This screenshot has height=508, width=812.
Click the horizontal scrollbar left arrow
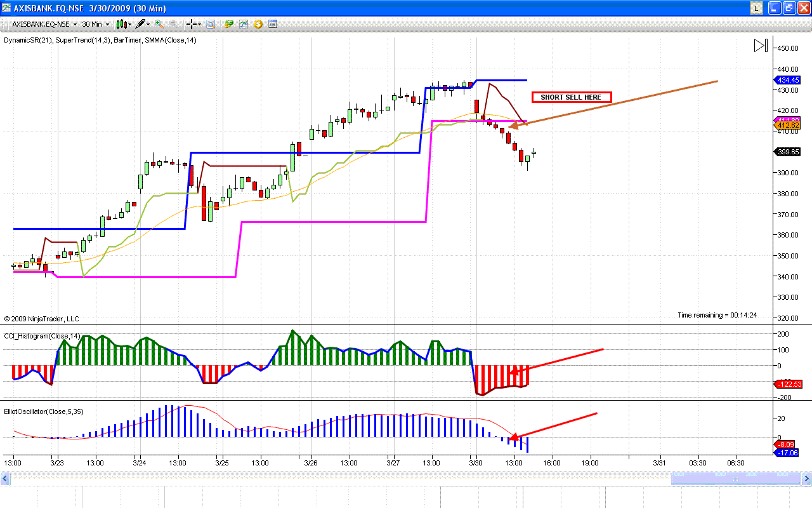click(5, 480)
